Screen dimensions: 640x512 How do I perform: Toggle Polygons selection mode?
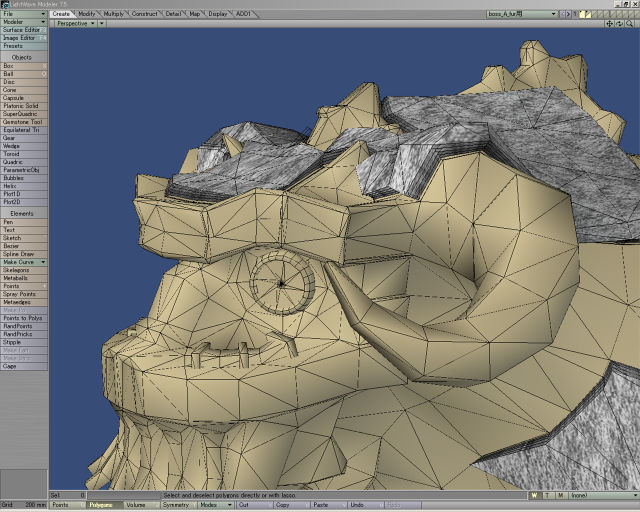[x=104, y=505]
